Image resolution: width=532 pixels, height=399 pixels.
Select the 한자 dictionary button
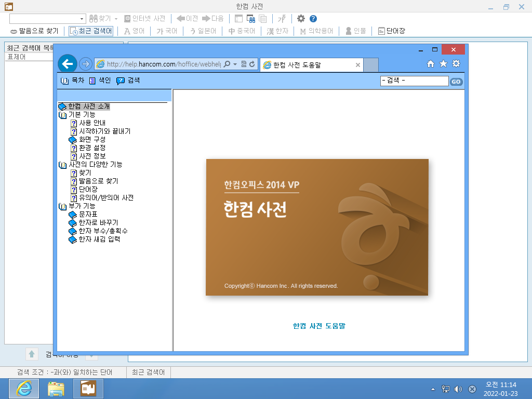pos(277,31)
